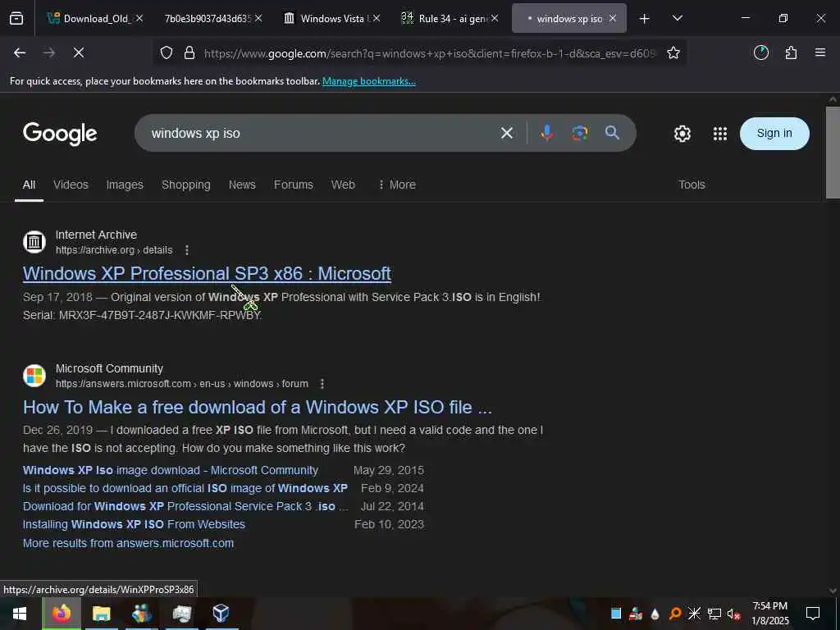Open Windows XP Professional SP3 x86 result
Screen dimensions: 840x630
[207, 273]
